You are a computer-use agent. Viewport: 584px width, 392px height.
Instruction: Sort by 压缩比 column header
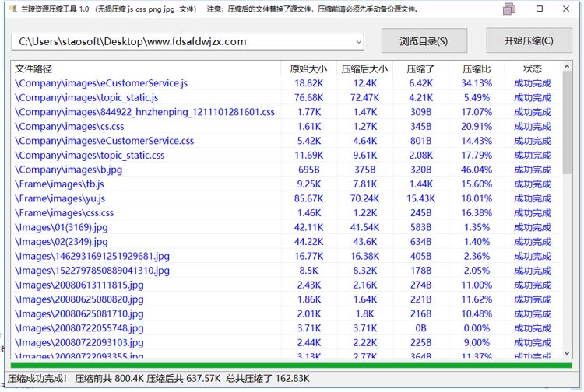(x=477, y=68)
